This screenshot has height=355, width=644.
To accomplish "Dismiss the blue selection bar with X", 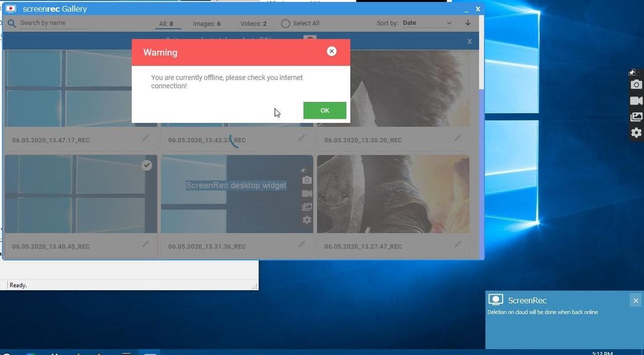I will coord(469,41).
